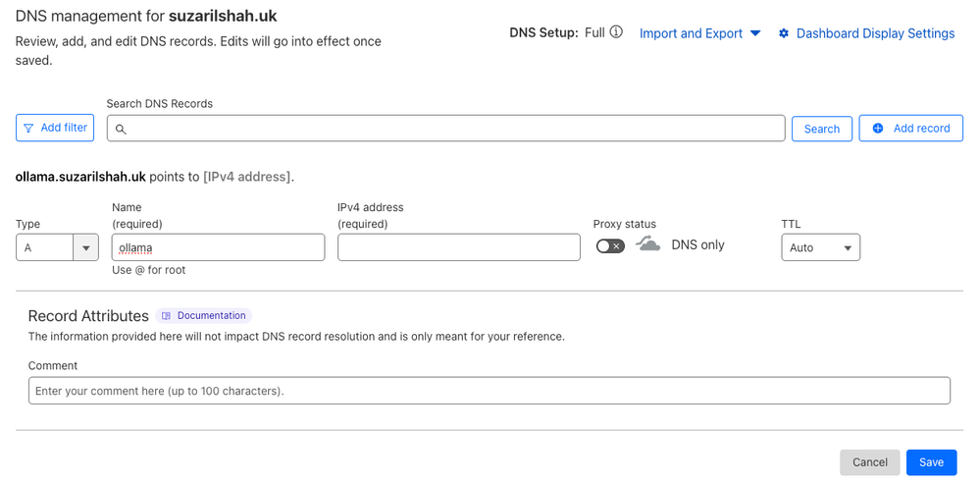The image size is (980, 485).
Task: Click the filter funnel icon
Action: click(x=28, y=128)
